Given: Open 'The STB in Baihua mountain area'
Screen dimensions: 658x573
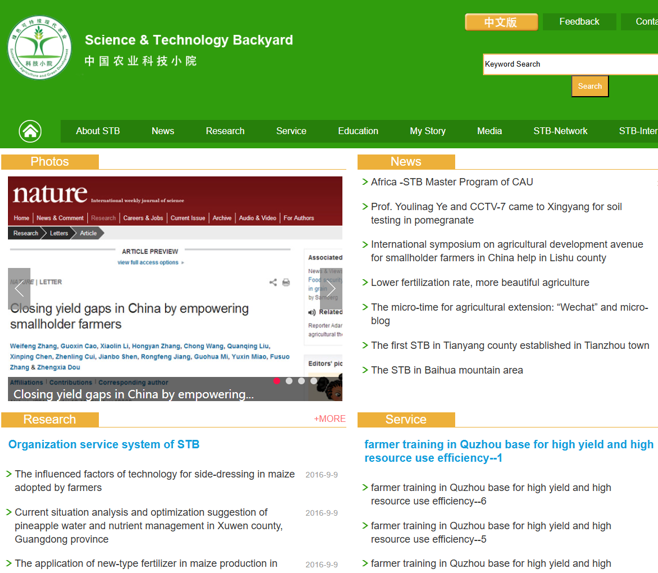Looking at the screenshot, I should pos(447,370).
